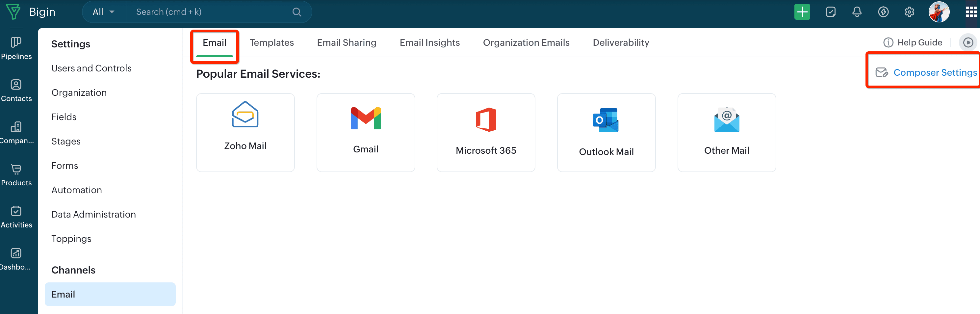Viewport: 980px width, 314px height.
Task: Open the Pipelines module icon
Action: click(16, 42)
